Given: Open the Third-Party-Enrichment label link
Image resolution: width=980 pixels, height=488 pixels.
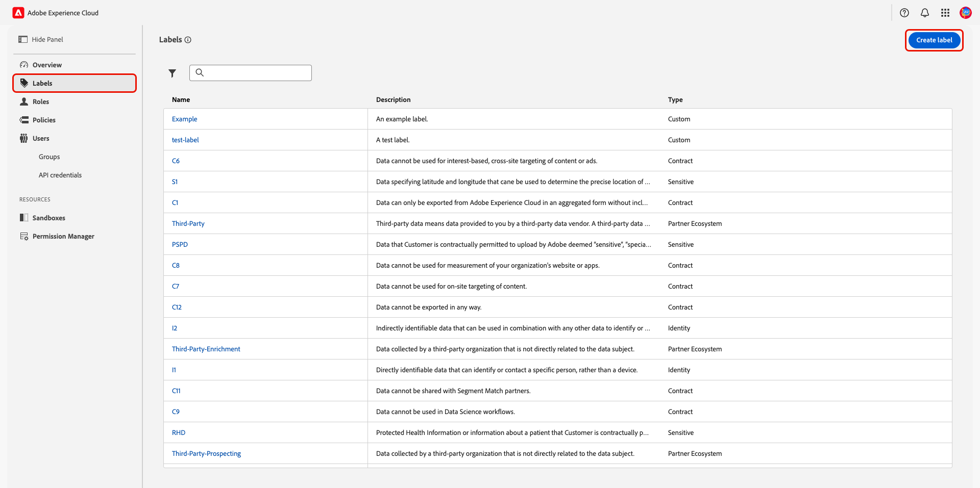Looking at the screenshot, I should tap(206, 349).
